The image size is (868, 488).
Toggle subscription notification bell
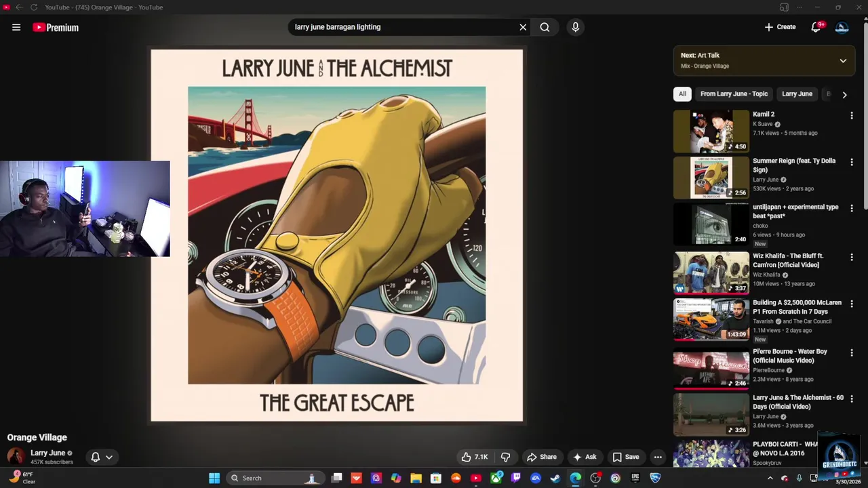point(95,457)
